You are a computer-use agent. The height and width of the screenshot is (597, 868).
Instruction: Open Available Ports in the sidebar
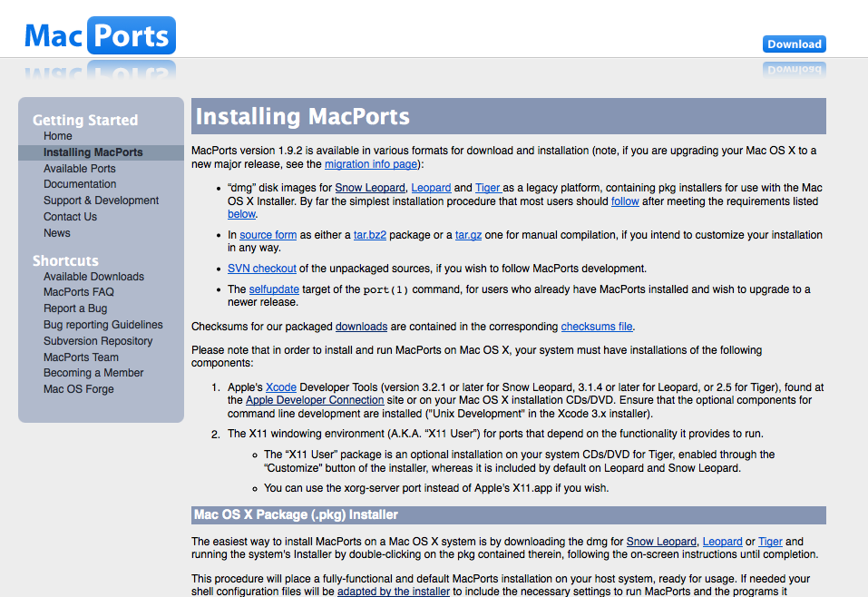[80, 169]
